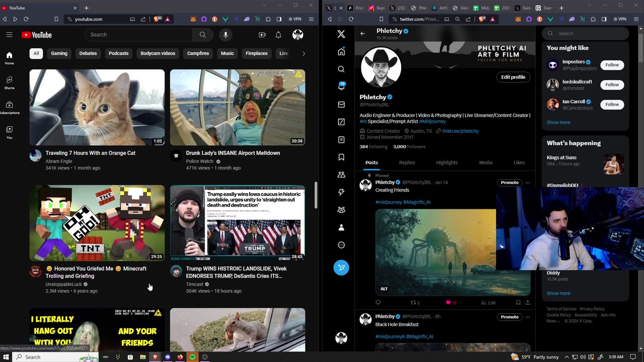Click the X logo in sidebar
Image resolution: width=644 pixels, height=362 pixels.
pyautogui.click(x=341, y=34)
